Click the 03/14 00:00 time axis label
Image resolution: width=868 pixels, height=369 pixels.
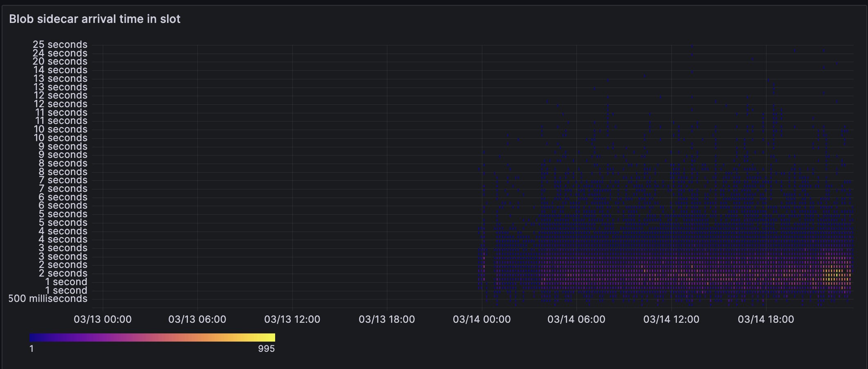point(481,319)
